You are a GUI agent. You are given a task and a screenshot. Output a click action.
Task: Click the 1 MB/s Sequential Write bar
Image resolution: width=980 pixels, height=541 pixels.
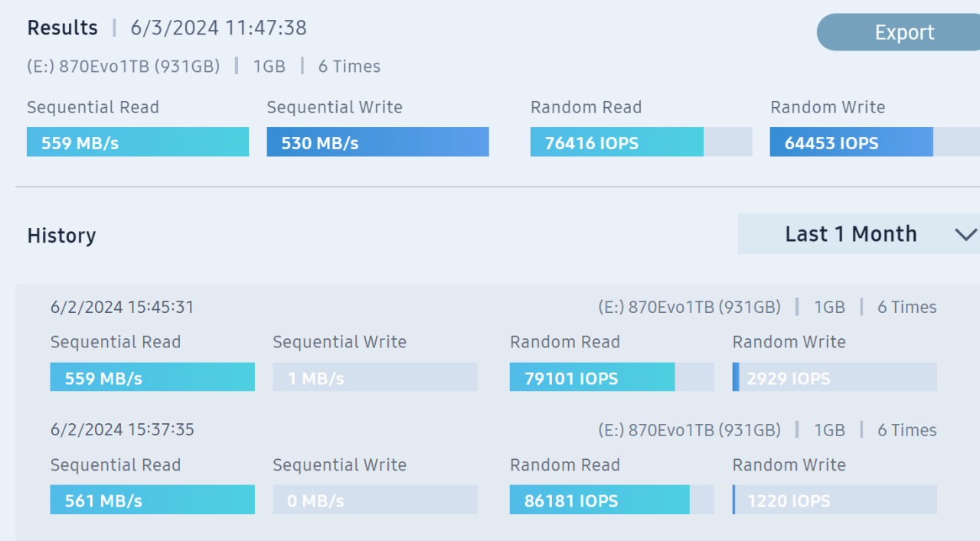pos(375,377)
